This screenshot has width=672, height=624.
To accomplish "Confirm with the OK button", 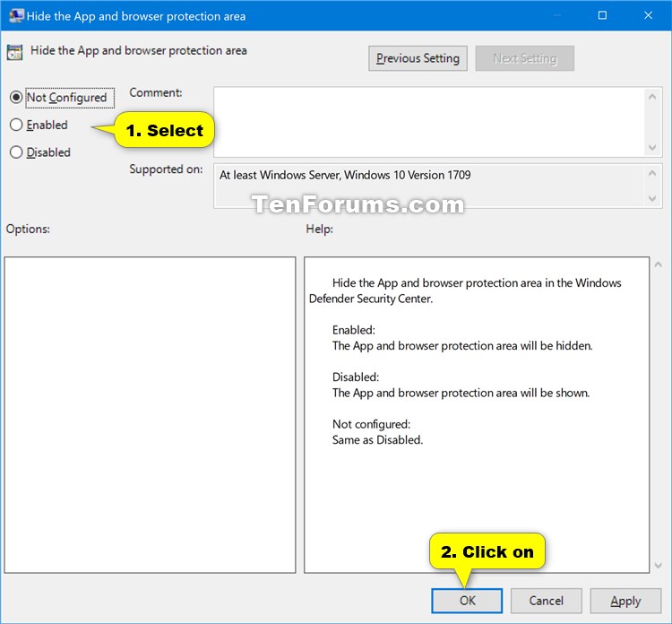I will [x=467, y=601].
